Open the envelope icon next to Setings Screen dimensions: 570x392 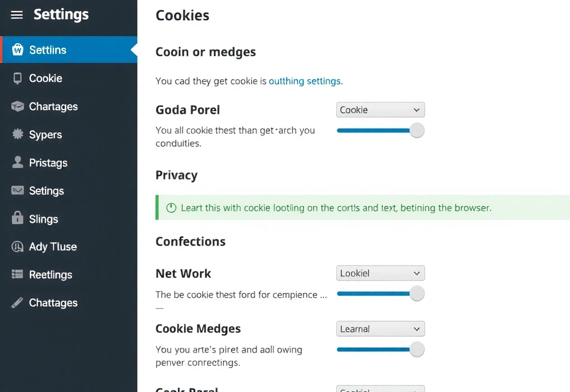click(x=16, y=190)
